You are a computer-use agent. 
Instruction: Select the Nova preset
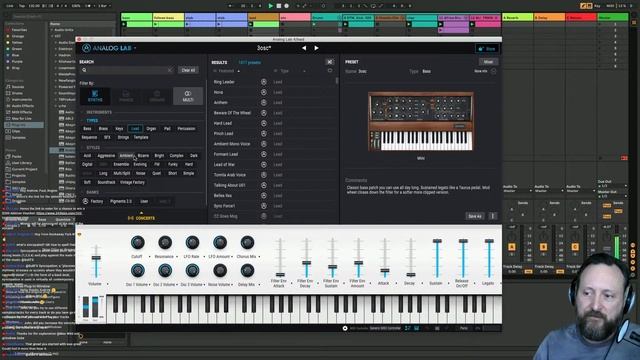pos(218,92)
